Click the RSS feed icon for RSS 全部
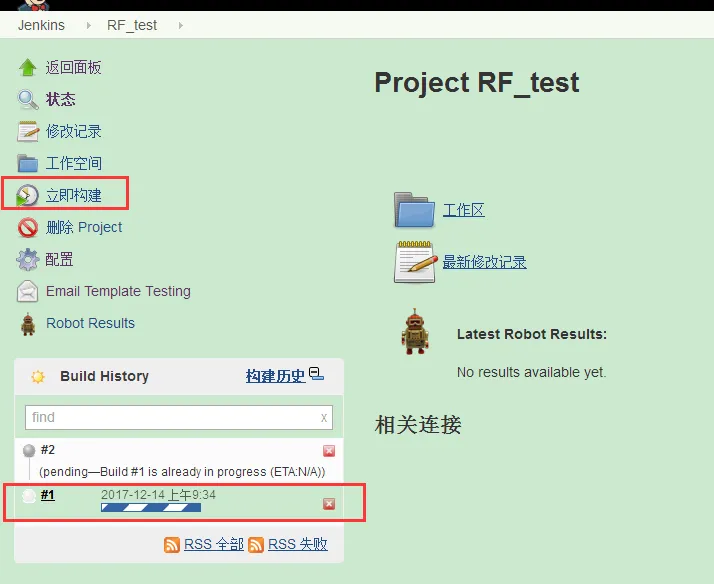714x584 pixels. [x=172, y=544]
